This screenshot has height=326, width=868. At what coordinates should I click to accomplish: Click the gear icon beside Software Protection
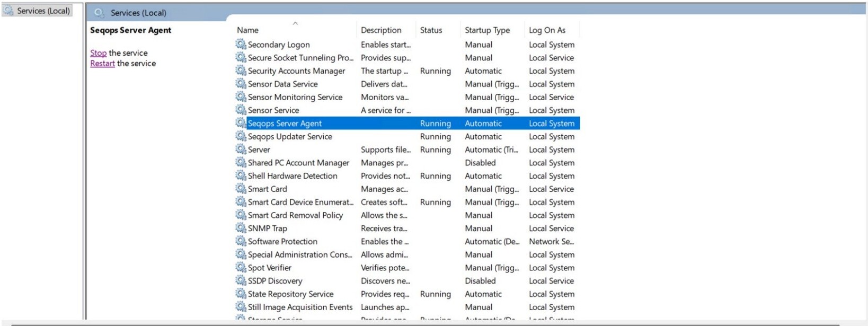(241, 241)
